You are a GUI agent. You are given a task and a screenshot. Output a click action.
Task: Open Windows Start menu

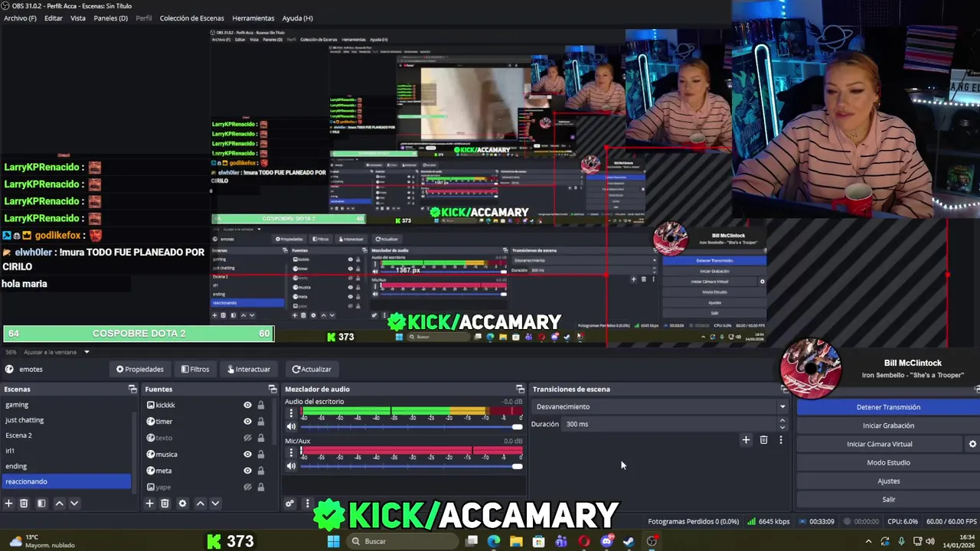(333, 541)
